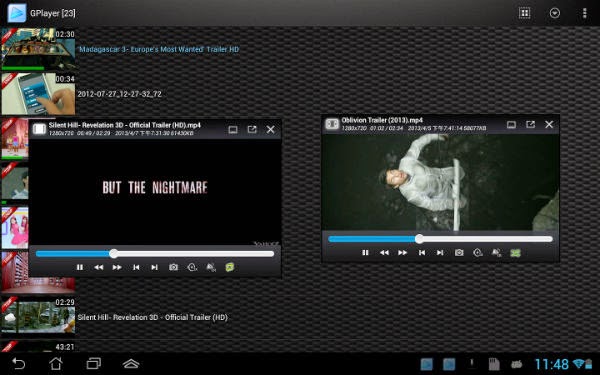This screenshot has width=600, height=375.
Task: Open audio track icon in Silent Hill window
Action: [211, 267]
